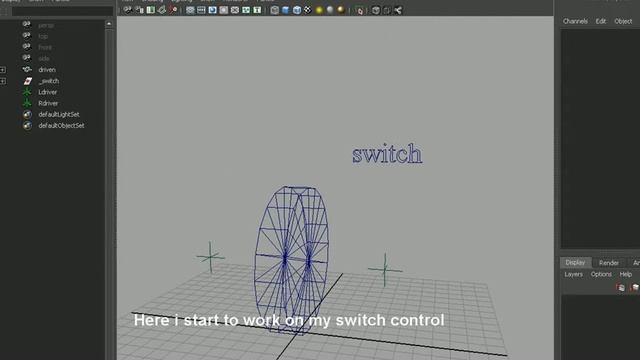This screenshot has width=640, height=360.
Task: Click the Image Plane toolbar icon
Action: [162, 10]
